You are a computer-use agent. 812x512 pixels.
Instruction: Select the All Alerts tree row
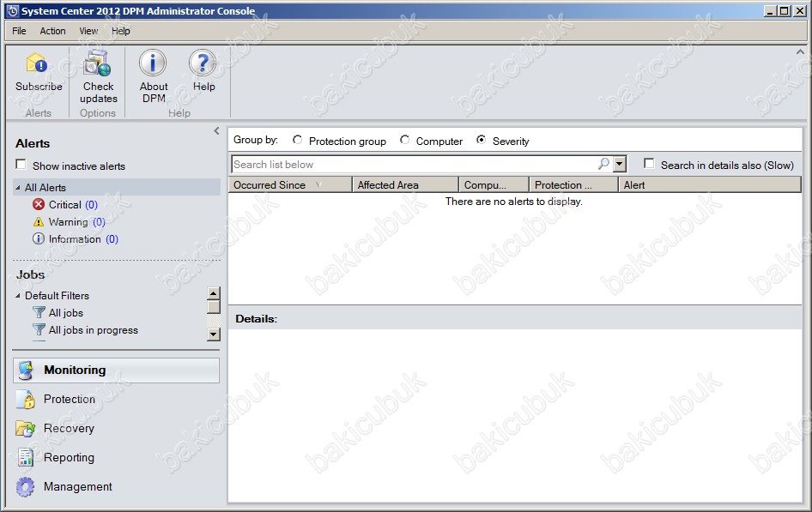pyautogui.click(x=117, y=187)
